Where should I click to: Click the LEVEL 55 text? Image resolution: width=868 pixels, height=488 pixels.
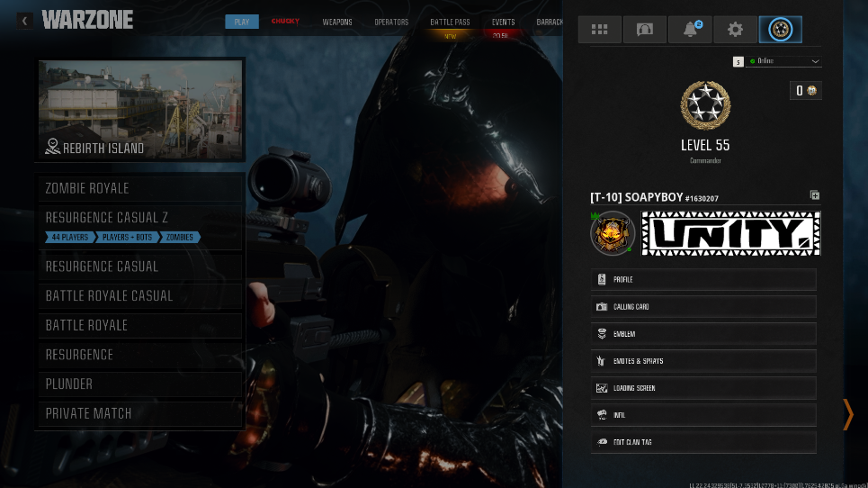pyautogui.click(x=705, y=146)
